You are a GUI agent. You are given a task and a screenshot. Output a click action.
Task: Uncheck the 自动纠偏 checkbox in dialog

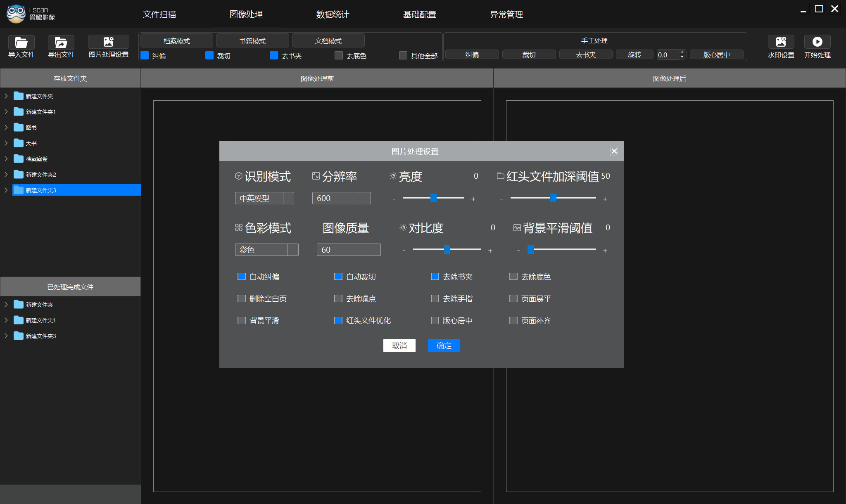click(x=242, y=277)
